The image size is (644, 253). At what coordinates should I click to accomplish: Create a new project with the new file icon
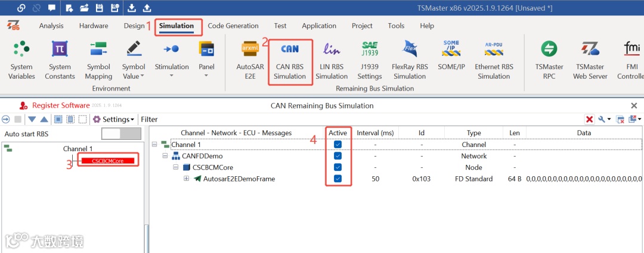(x=69, y=8)
